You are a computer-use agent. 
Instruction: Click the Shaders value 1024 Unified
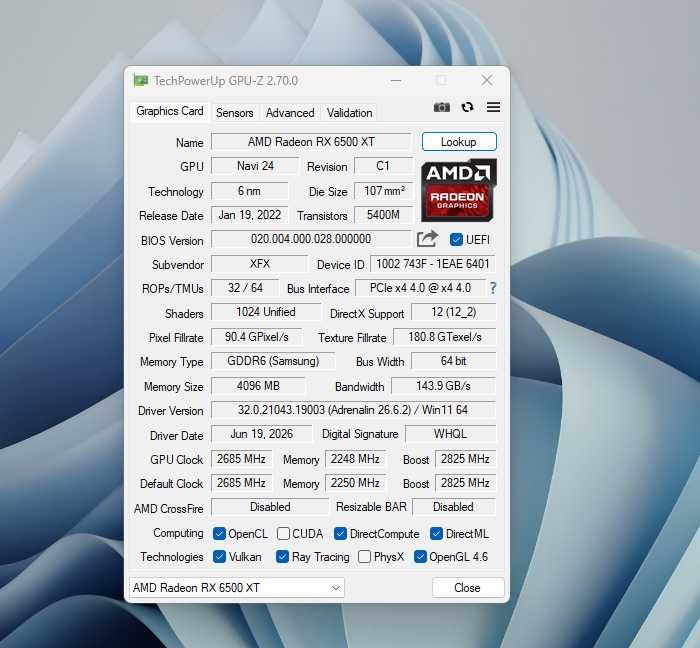pyautogui.click(x=266, y=312)
